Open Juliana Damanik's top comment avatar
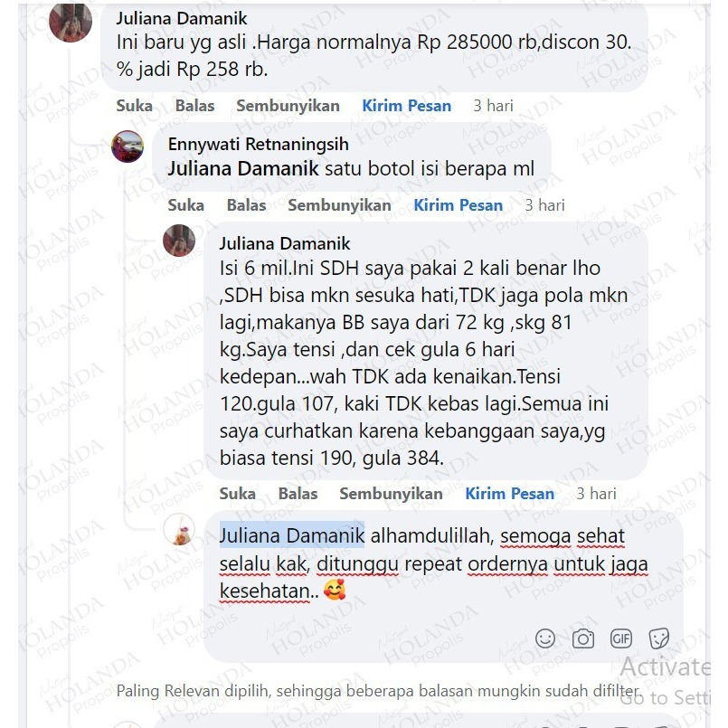The height and width of the screenshot is (728, 728). click(x=71, y=22)
